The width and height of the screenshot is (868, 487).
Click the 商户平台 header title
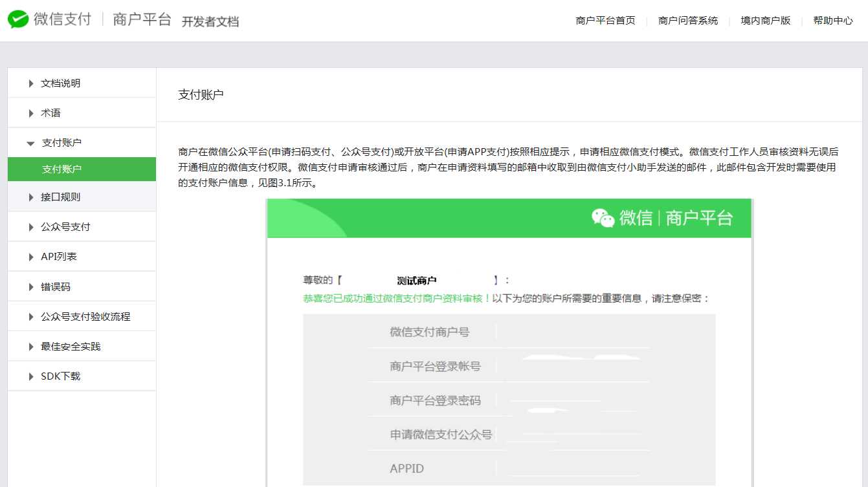142,19
